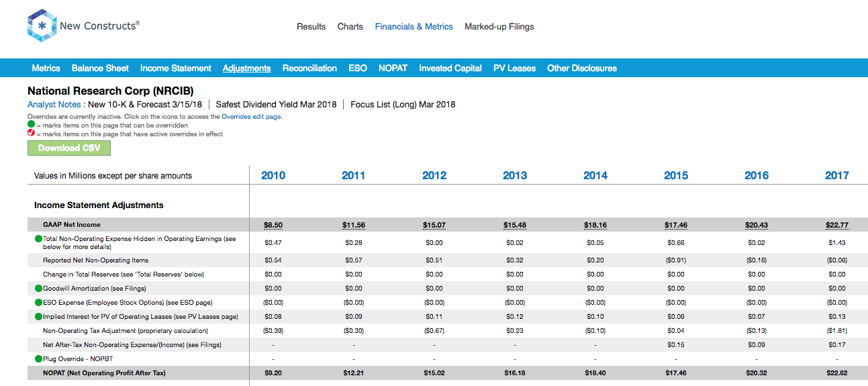This screenshot has height=386, width=868.
Task: Click the GAAP Net Income row label
Action: [72, 225]
